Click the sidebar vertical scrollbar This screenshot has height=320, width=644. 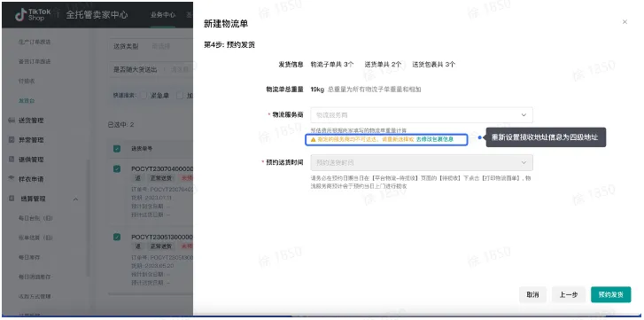click(x=88, y=218)
